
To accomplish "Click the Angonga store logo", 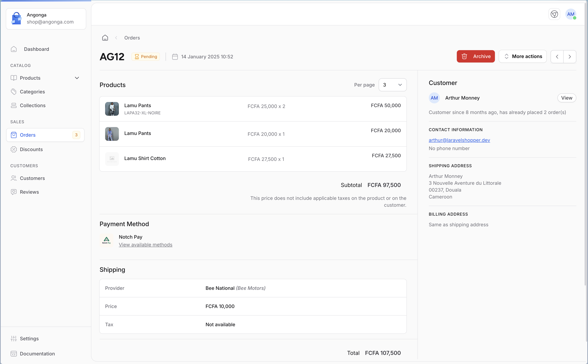I will [17, 18].
